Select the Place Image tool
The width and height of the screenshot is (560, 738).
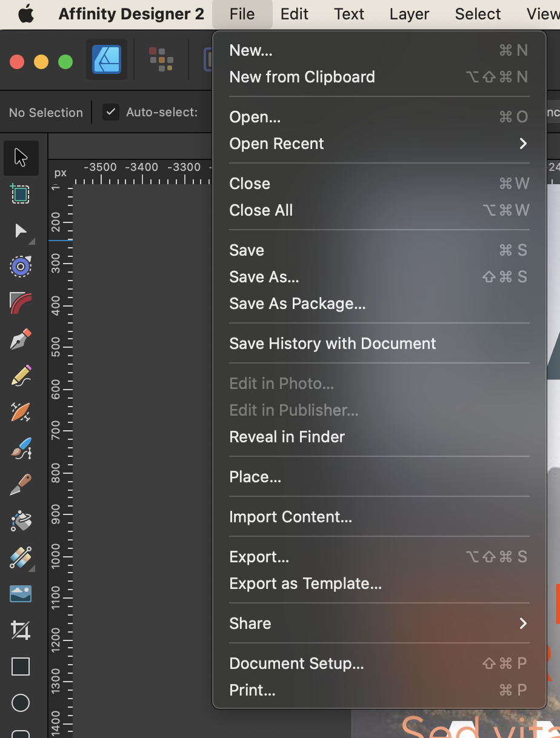pos(21,594)
